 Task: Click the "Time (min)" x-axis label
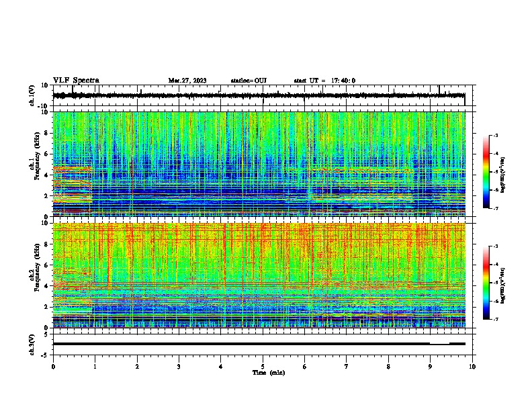coord(269,373)
